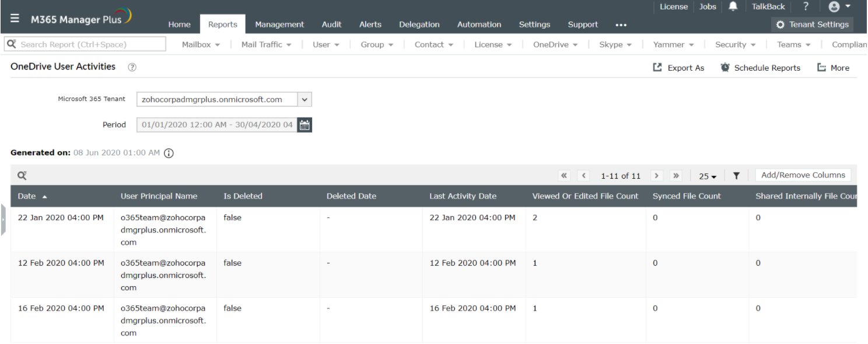Go to the Delegation tab
Screen dimensions: 868x344
point(419,25)
